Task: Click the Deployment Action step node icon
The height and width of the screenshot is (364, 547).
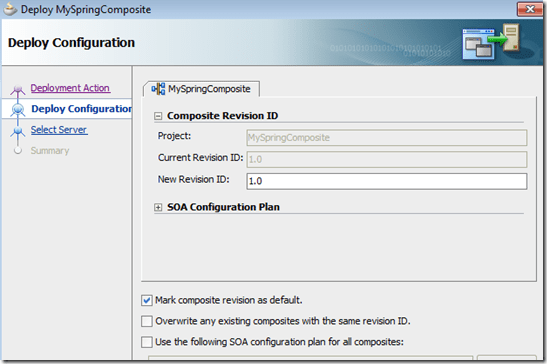Action: tap(18, 90)
